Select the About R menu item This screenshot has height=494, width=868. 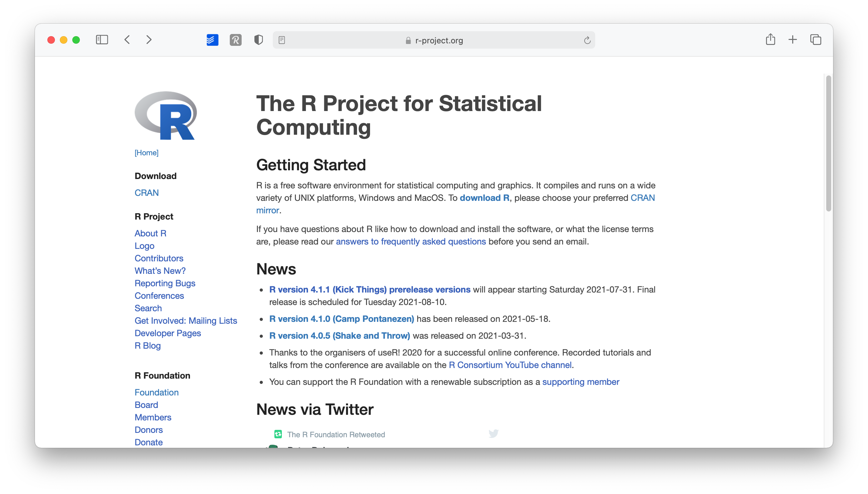(x=150, y=233)
